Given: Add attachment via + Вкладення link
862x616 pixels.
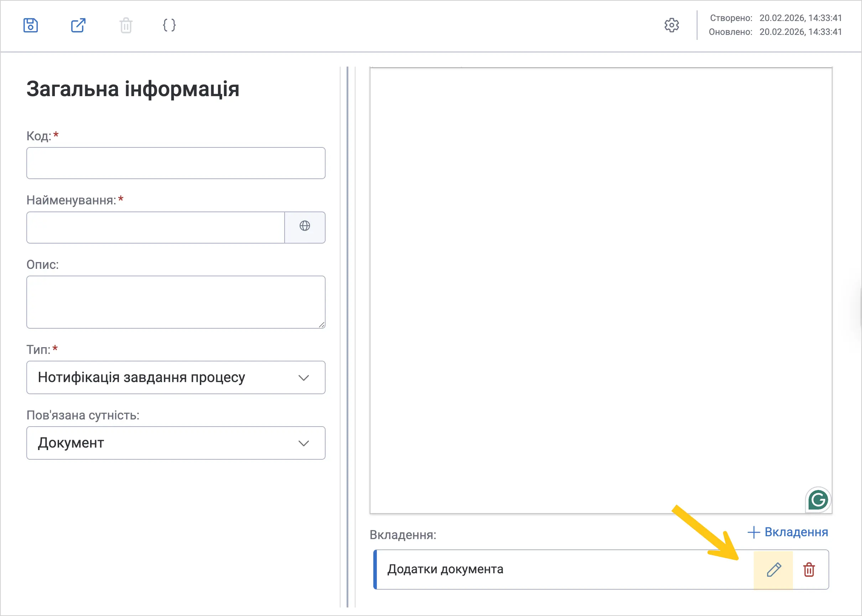Looking at the screenshot, I should pyautogui.click(x=788, y=532).
